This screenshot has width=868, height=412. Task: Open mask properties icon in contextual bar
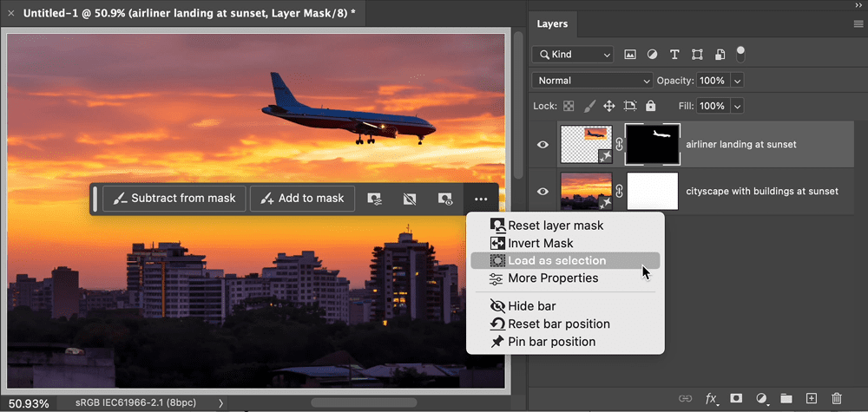375,199
